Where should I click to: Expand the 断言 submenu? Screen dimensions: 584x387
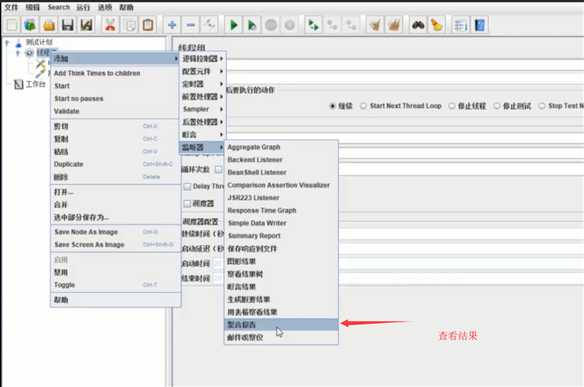pos(203,134)
